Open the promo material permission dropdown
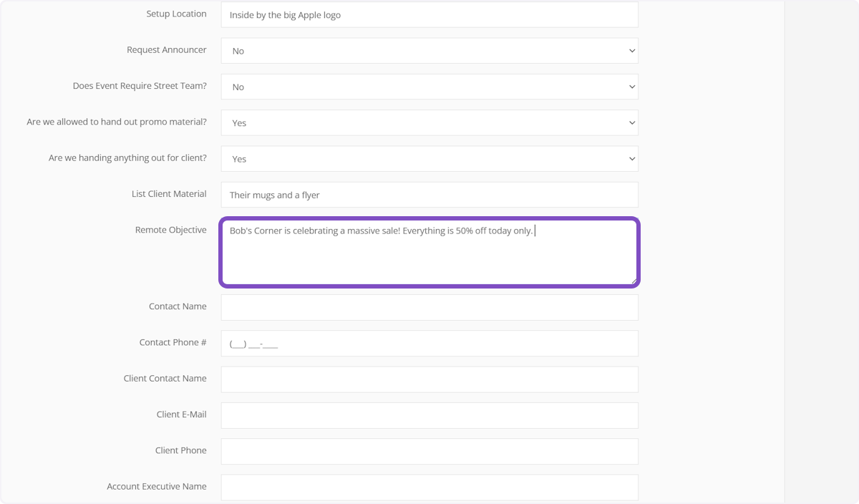This screenshot has width=859, height=504. (429, 123)
